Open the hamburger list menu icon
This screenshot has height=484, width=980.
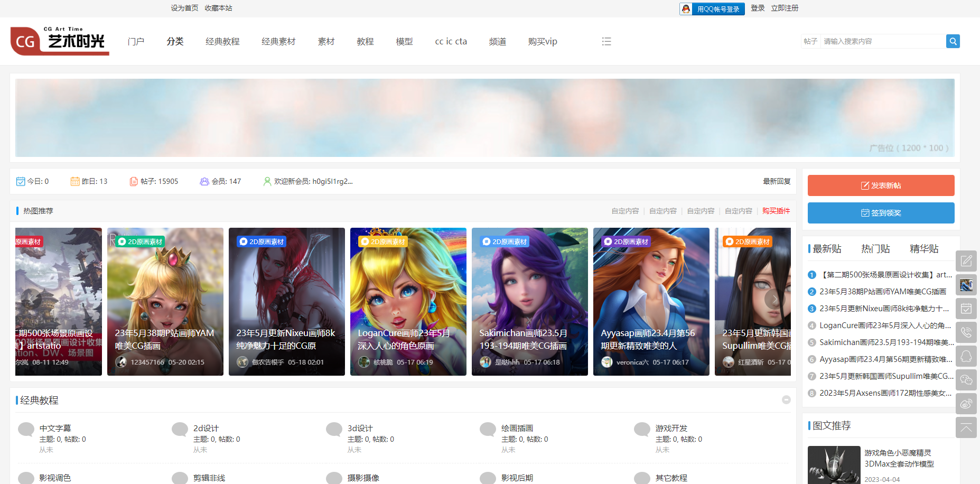[x=606, y=41]
